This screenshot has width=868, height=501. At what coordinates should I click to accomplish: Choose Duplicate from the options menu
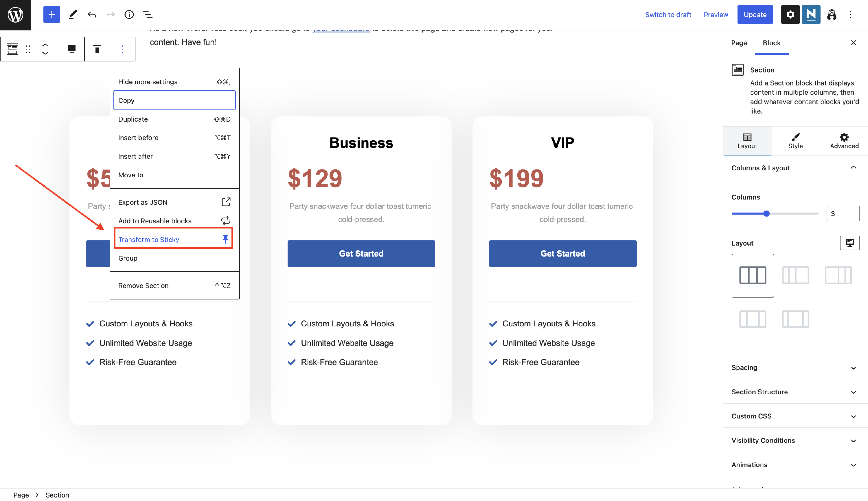click(x=133, y=119)
